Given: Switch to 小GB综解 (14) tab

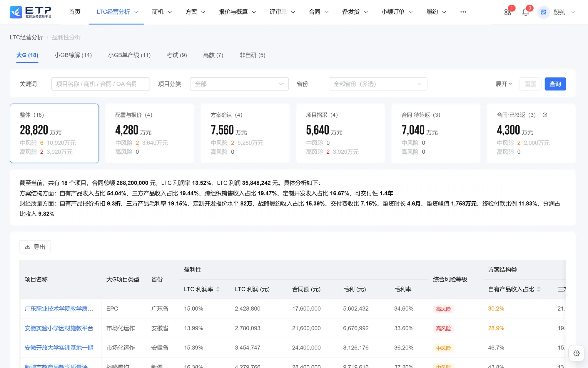Looking at the screenshot, I should tap(73, 55).
